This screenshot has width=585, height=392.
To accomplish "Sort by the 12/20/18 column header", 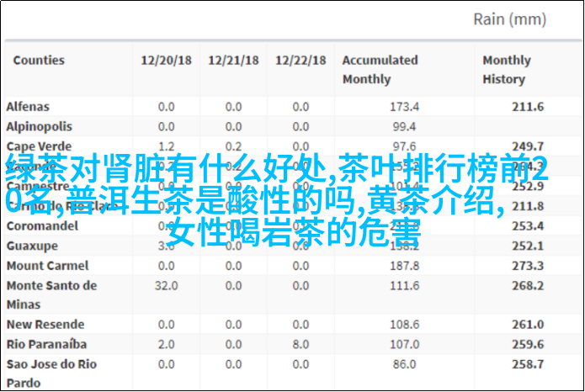I will click(165, 61).
